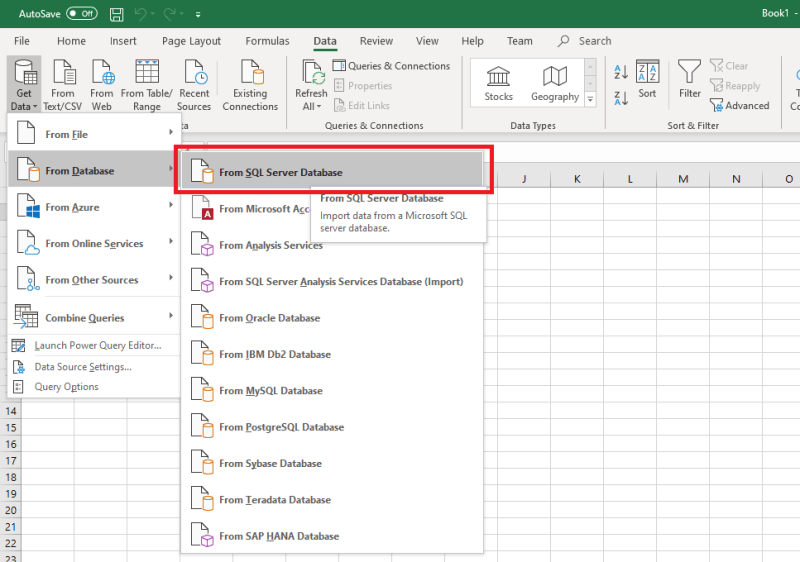This screenshot has height=562, width=800.
Task: Open the Get Data dropdown button
Action: [x=24, y=84]
